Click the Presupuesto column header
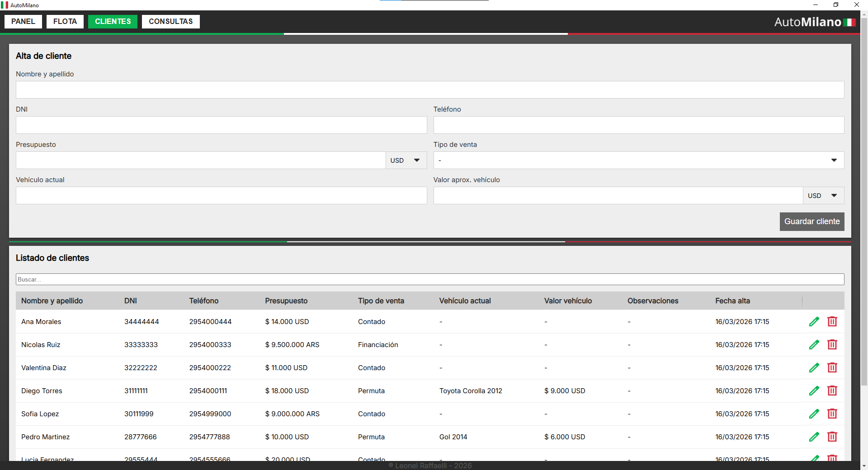 (286, 301)
